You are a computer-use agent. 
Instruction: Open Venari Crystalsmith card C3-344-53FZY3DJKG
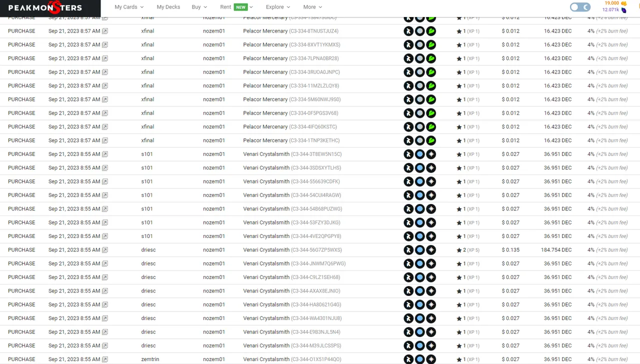pyautogui.click(x=291, y=222)
